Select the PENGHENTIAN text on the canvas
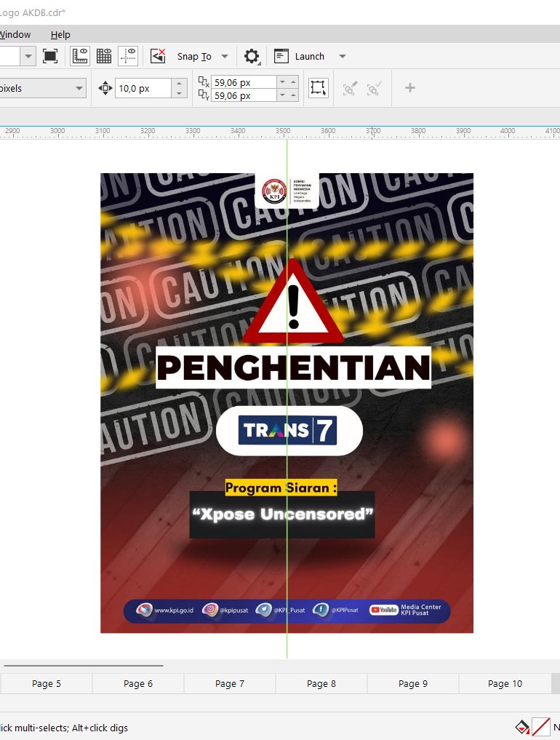The width and height of the screenshot is (560, 740). tap(293, 367)
